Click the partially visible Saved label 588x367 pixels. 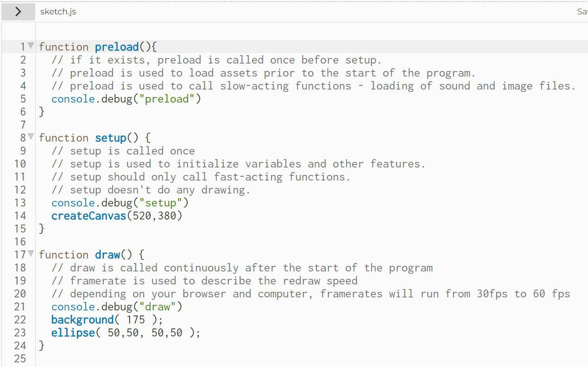[x=582, y=12]
